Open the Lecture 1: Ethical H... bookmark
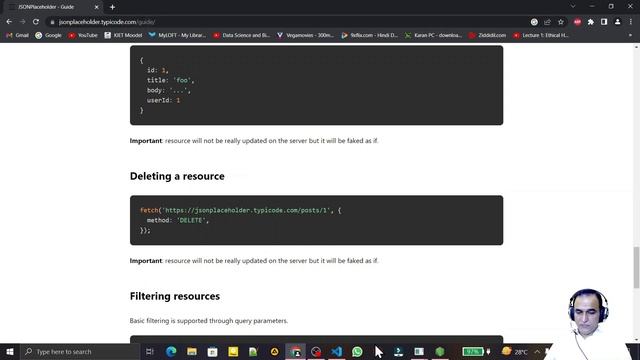Screen dimensions: 640x360 pos(541,36)
